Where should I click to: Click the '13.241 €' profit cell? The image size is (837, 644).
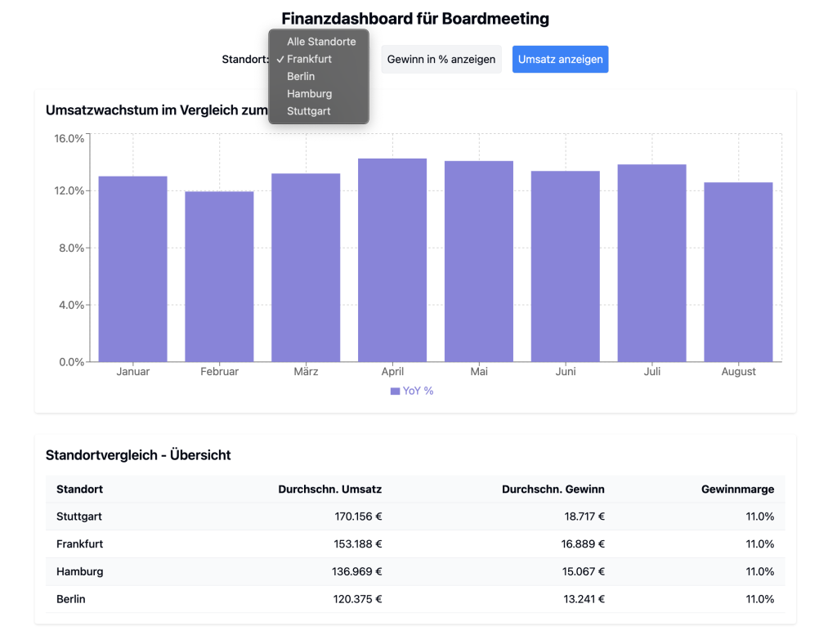(584, 599)
